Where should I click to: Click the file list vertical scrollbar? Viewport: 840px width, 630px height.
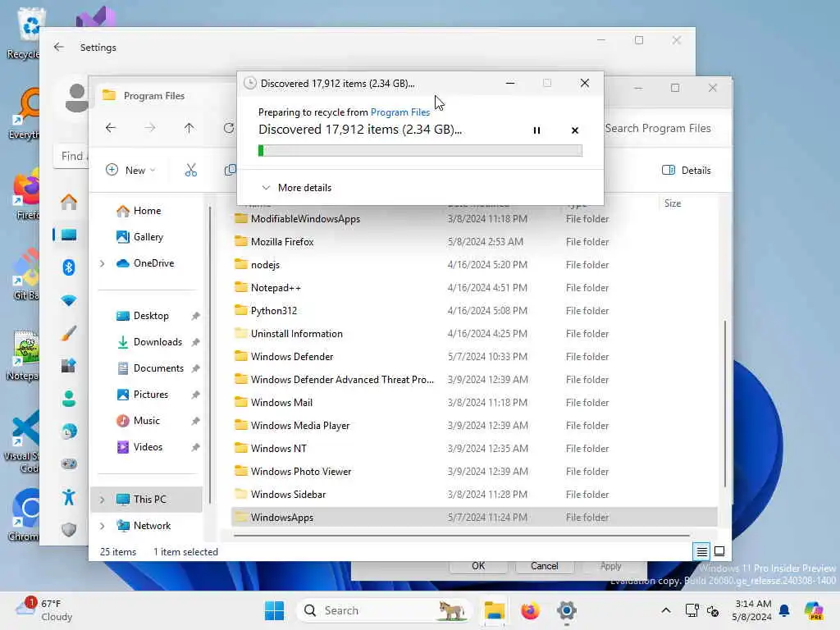click(x=725, y=404)
